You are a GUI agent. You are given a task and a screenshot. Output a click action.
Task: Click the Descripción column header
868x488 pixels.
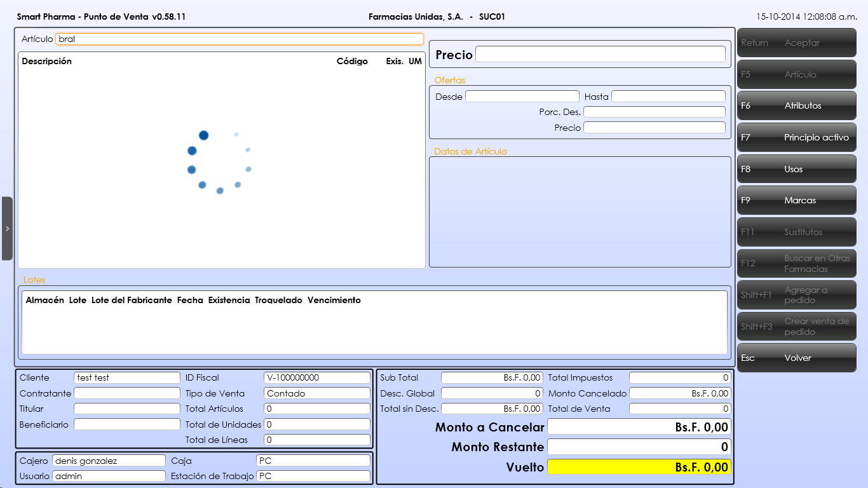(47, 62)
